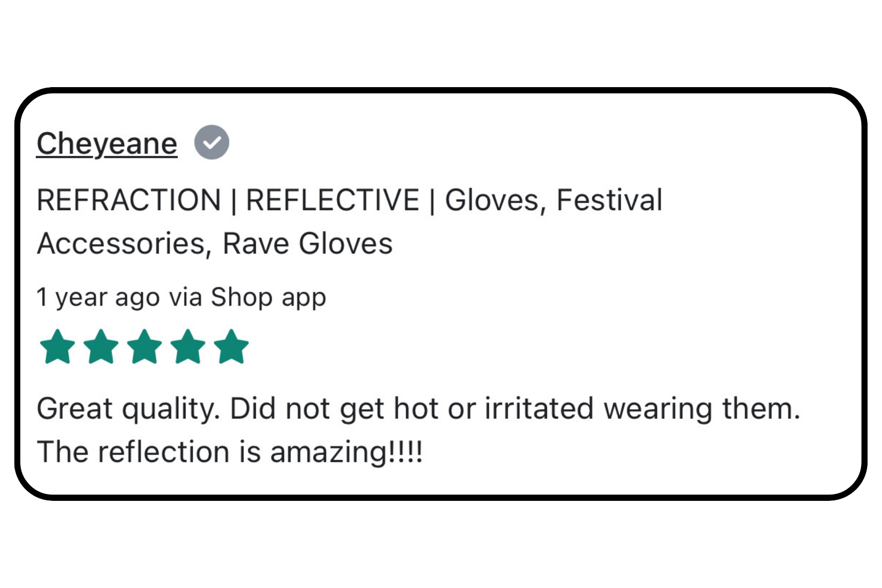Click "Accessories, Rave Gloves" title text
The width and height of the screenshot is (882, 588).
click(215, 243)
